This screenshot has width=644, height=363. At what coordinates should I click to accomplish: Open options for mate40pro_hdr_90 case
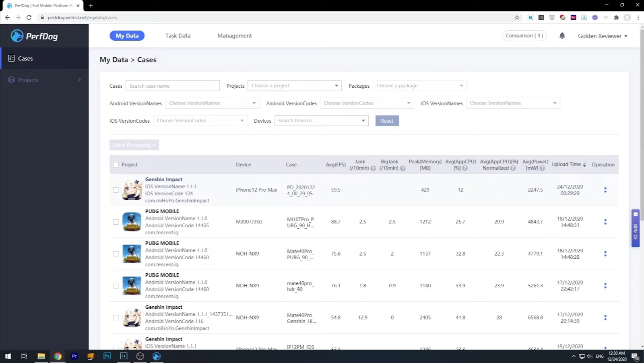605,286
